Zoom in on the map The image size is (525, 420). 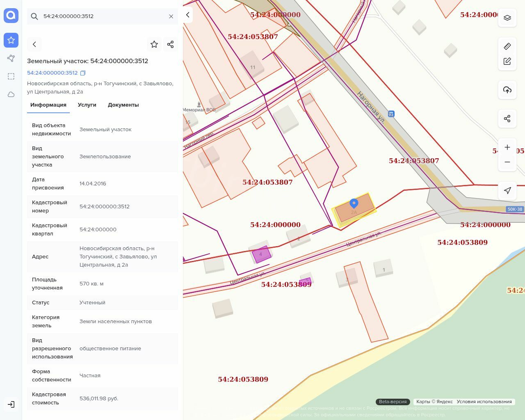coord(507,147)
